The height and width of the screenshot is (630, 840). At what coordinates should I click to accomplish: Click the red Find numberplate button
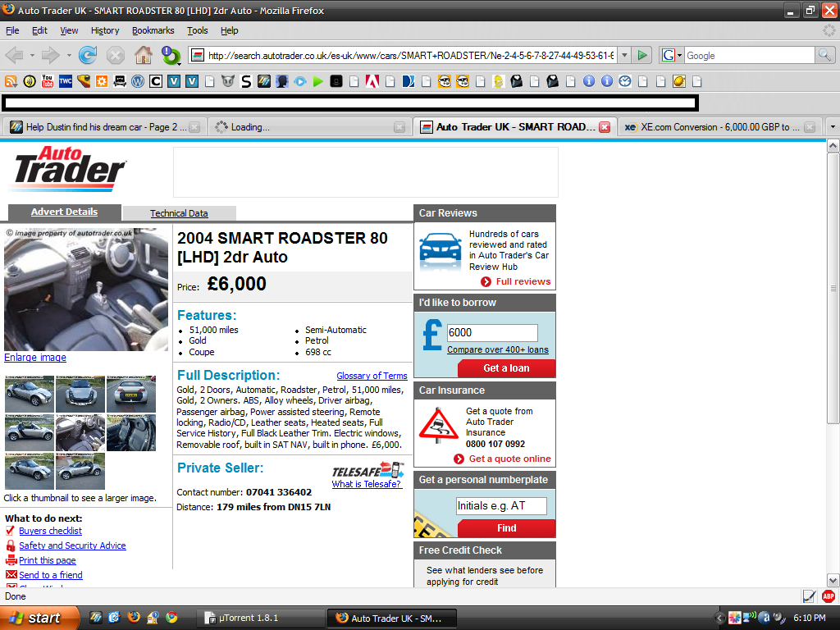(506, 528)
